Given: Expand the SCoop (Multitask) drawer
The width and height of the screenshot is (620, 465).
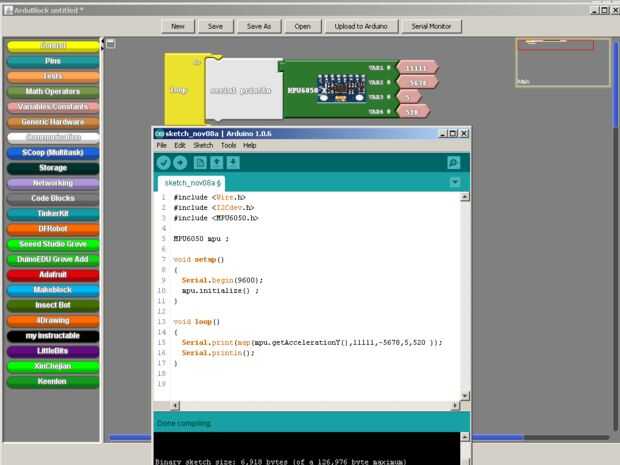Looking at the screenshot, I should (x=53, y=153).
